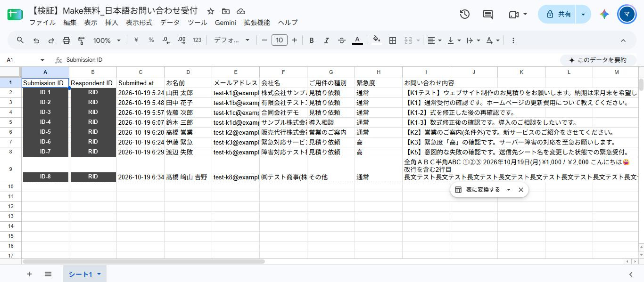Click このデータを要約 button
This screenshot has width=644, height=282.
tap(597, 60)
